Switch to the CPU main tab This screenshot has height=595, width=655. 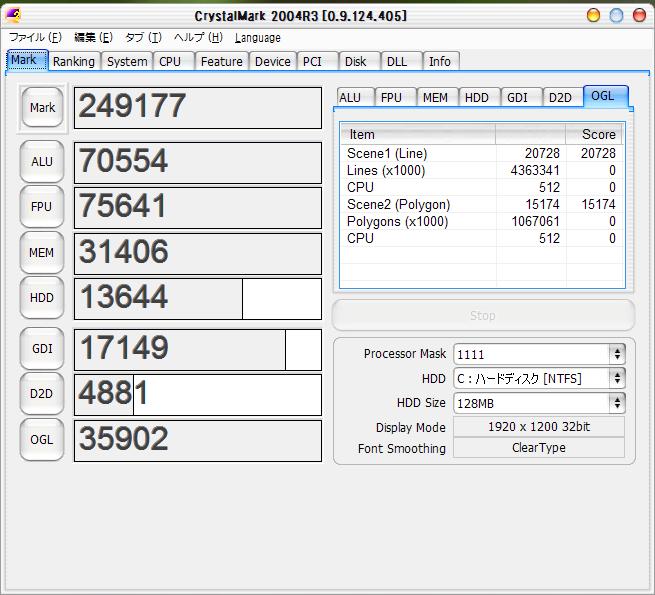(x=173, y=61)
